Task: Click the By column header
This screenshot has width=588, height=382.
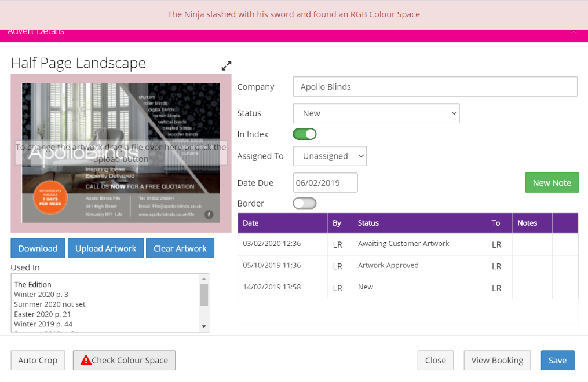Action: 340,223
